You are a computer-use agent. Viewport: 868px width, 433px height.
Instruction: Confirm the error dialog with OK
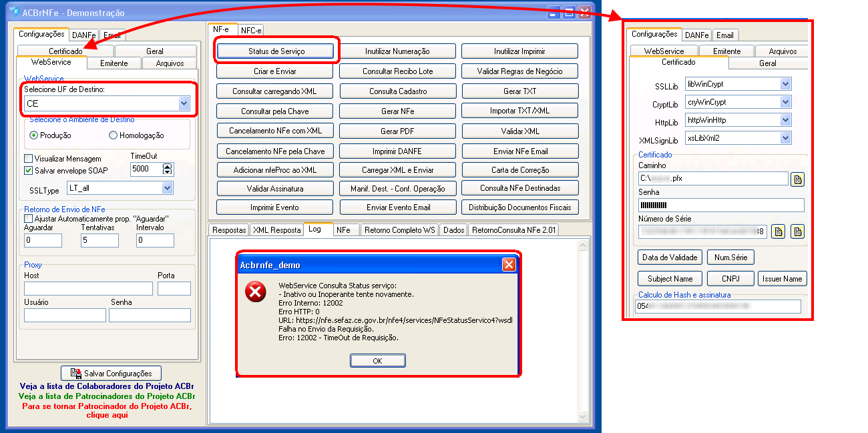point(377,360)
